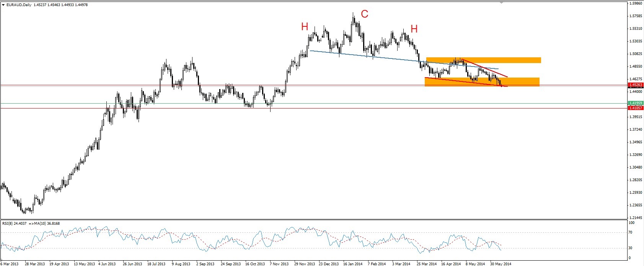Click the 1.21445 price axis label

point(636,218)
